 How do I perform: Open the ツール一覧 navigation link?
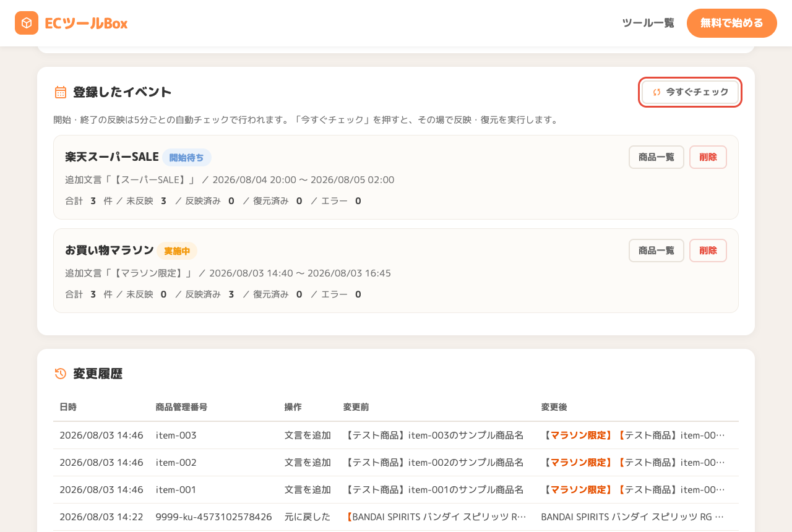point(648,23)
